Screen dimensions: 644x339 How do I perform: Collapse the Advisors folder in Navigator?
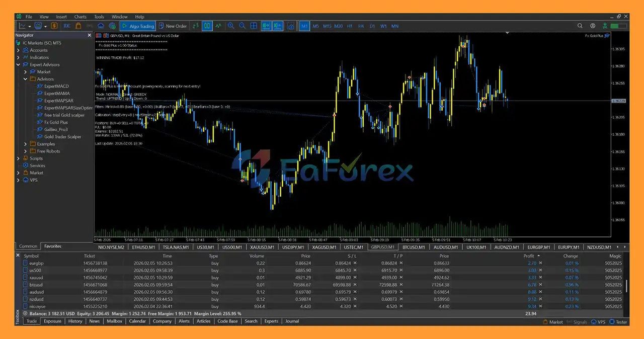coord(26,79)
